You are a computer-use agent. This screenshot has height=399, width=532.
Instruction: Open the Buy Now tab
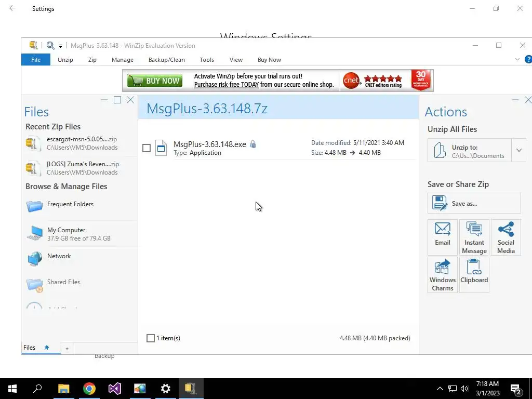tap(269, 60)
